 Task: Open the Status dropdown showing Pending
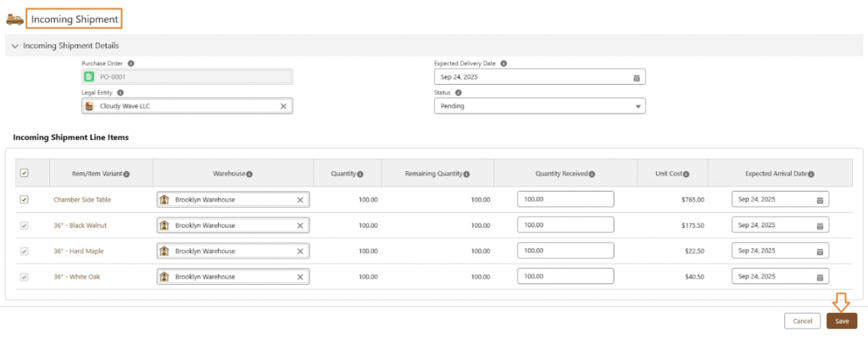coord(539,107)
